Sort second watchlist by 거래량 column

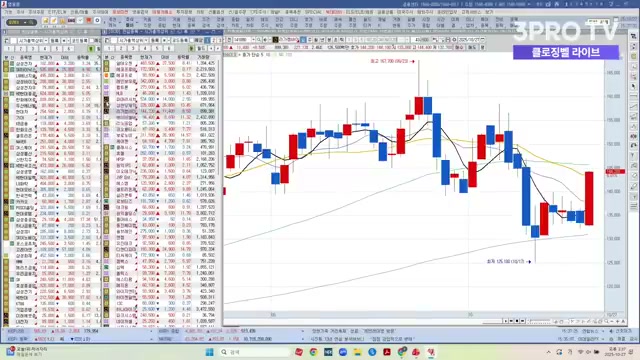pos(203,57)
